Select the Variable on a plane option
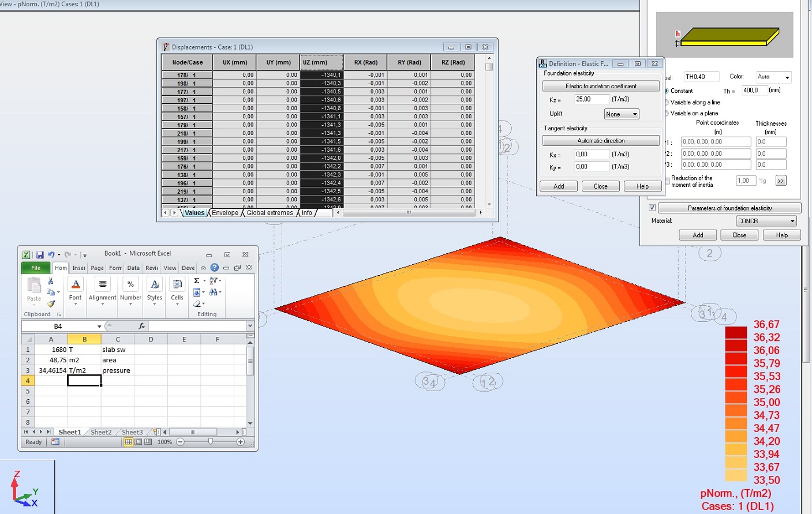This screenshot has height=514, width=812. pyautogui.click(x=667, y=113)
